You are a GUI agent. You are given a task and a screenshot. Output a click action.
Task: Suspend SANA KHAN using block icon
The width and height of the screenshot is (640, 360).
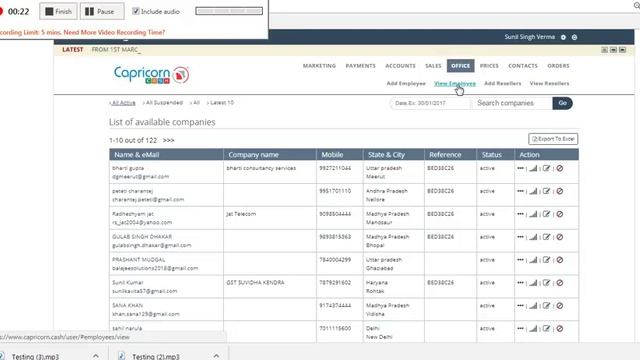pyautogui.click(x=560, y=305)
